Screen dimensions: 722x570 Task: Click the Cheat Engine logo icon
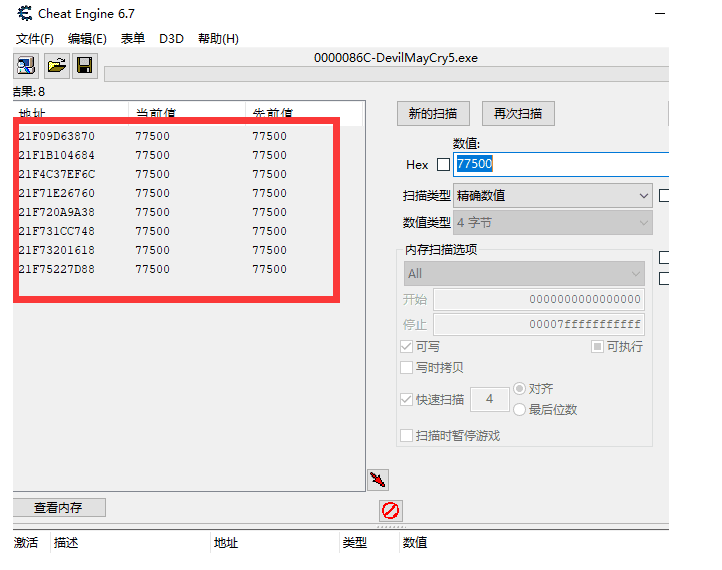(x=24, y=14)
